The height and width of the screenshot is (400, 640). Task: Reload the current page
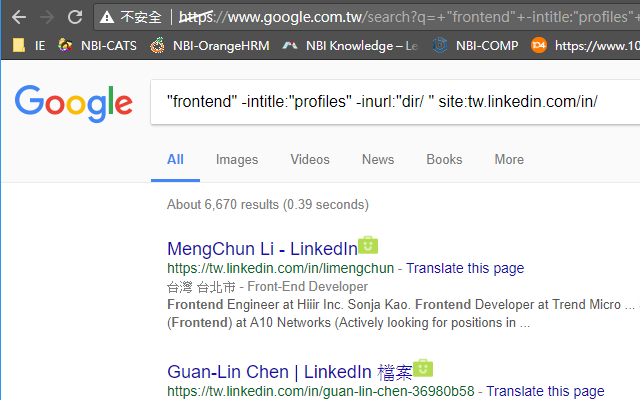[75, 17]
